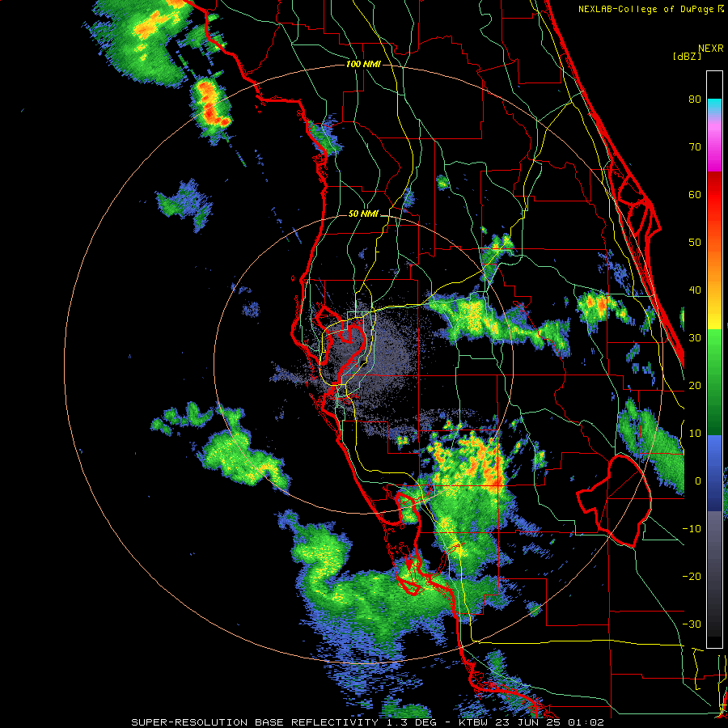728x728 pixels.
Task: Click the NEXLAB-College of DuPage label
Action: click(x=645, y=9)
